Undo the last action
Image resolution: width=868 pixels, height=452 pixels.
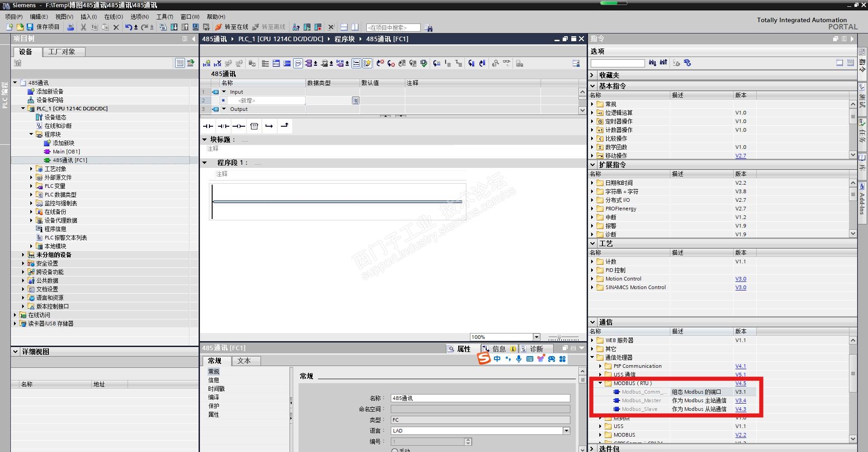(x=129, y=27)
